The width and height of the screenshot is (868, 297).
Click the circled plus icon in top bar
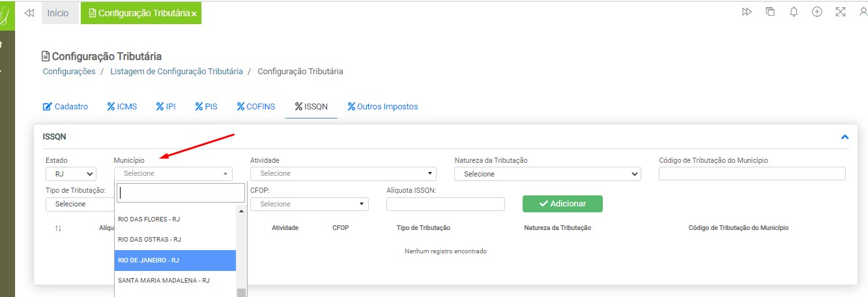[x=817, y=12]
